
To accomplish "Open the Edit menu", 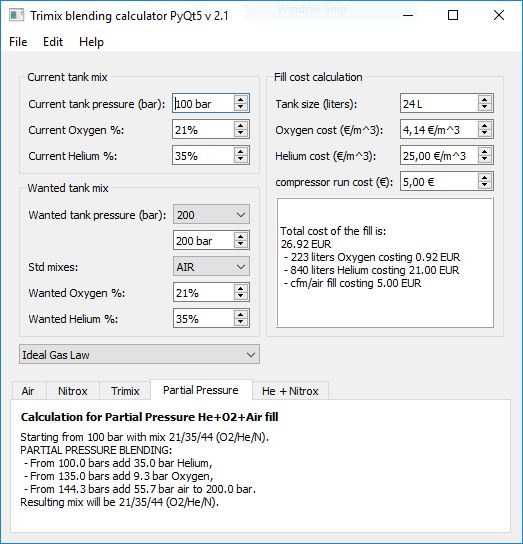I will (x=53, y=42).
